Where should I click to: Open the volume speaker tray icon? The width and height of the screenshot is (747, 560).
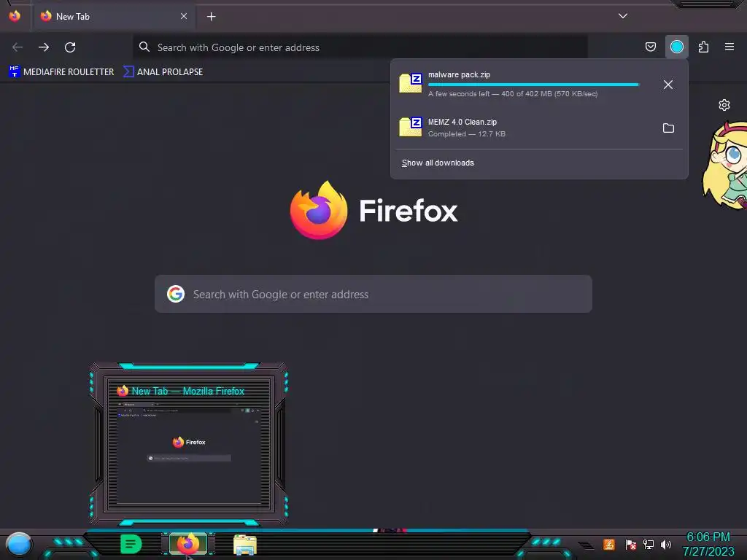(666, 544)
